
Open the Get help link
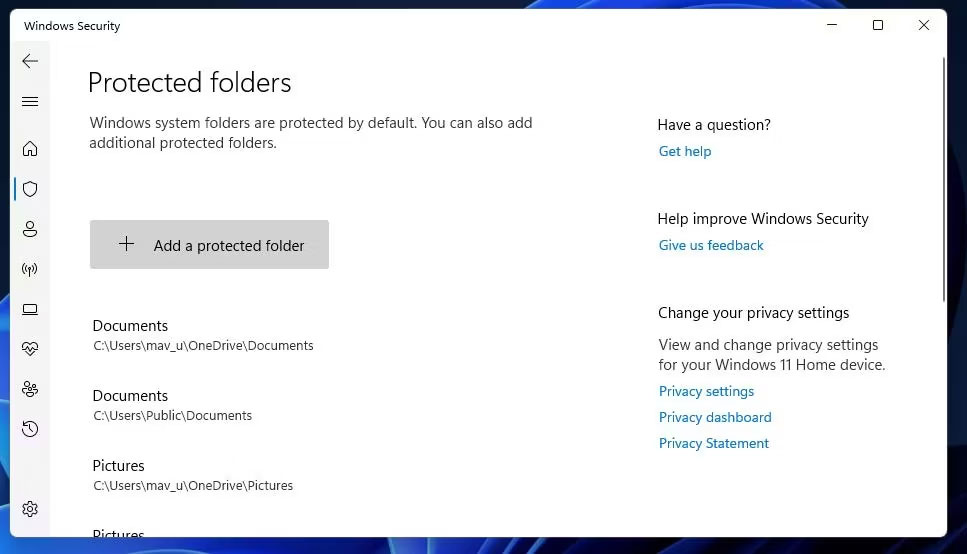tap(685, 151)
